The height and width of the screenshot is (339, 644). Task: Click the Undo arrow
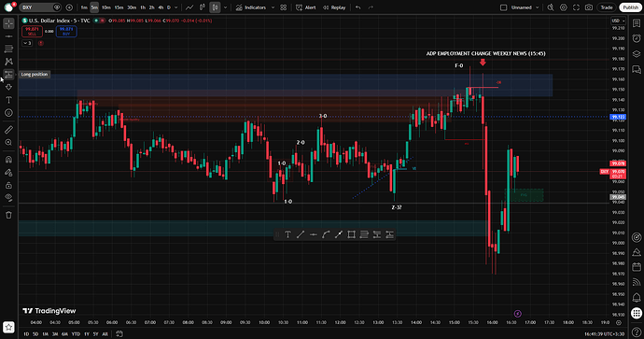(358, 7)
